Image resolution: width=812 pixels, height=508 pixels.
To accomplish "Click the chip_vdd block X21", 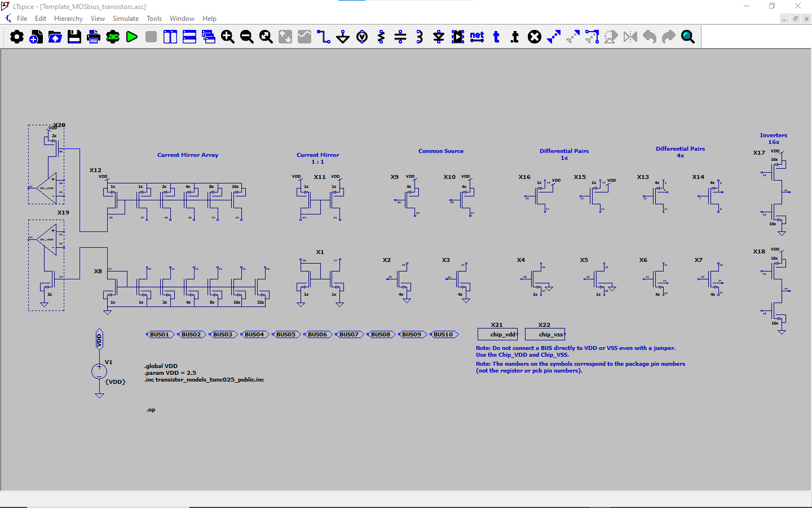I will [497, 334].
